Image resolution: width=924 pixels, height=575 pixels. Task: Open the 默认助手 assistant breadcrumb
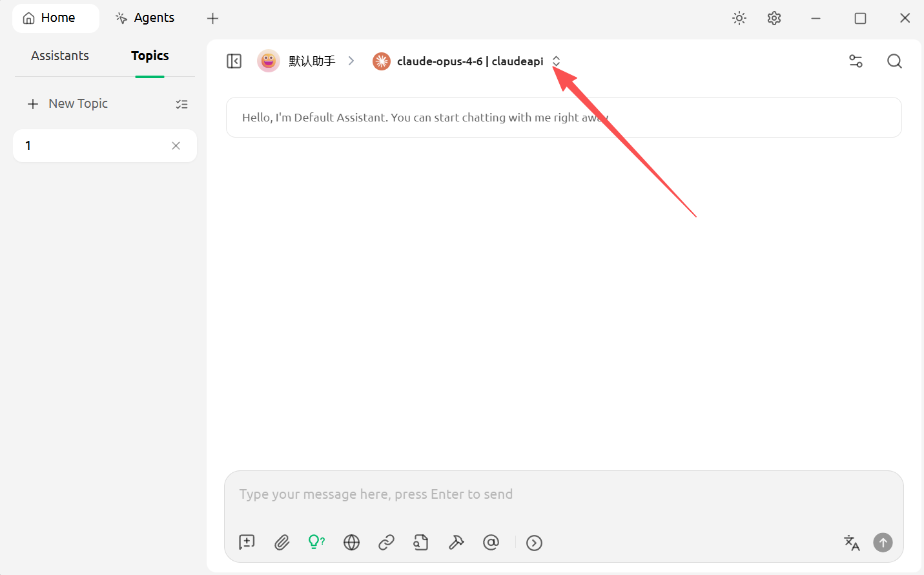tap(297, 61)
